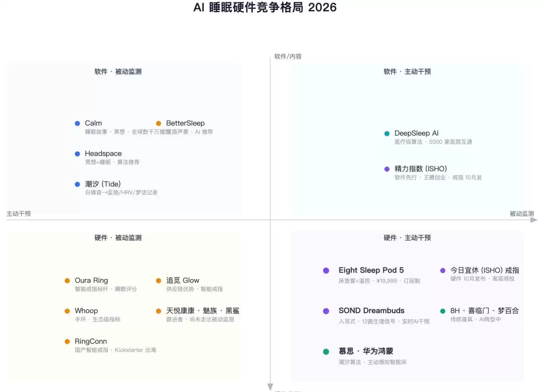Click the 追觅 Glow entry name
Image resolution: width=542 pixels, height=392 pixels.
pyautogui.click(x=183, y=281)
